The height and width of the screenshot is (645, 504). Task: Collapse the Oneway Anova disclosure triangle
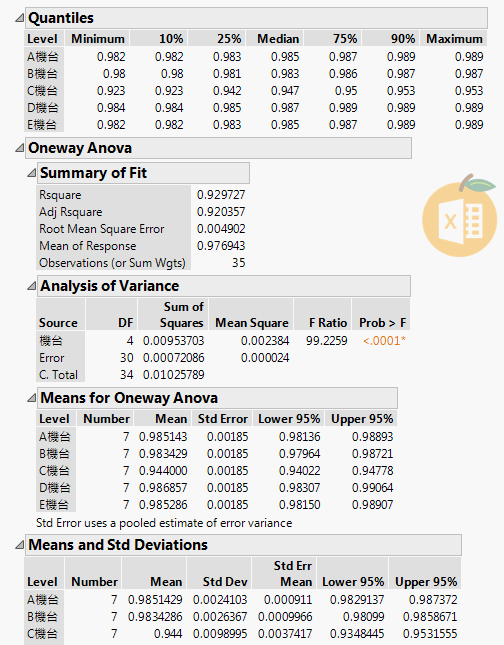[19, 148]
